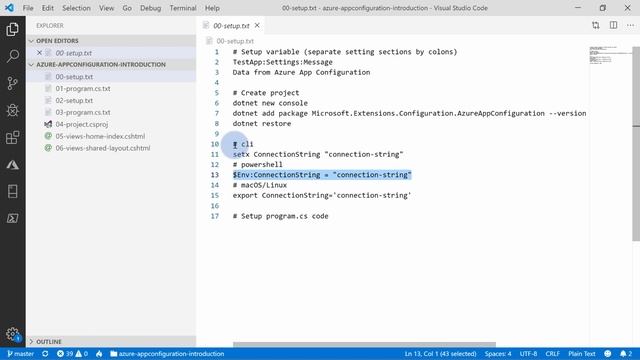This screenshot has height=360, width=640.
Task: Open notifications bell in status bar
Action: [x=626, y=354]
